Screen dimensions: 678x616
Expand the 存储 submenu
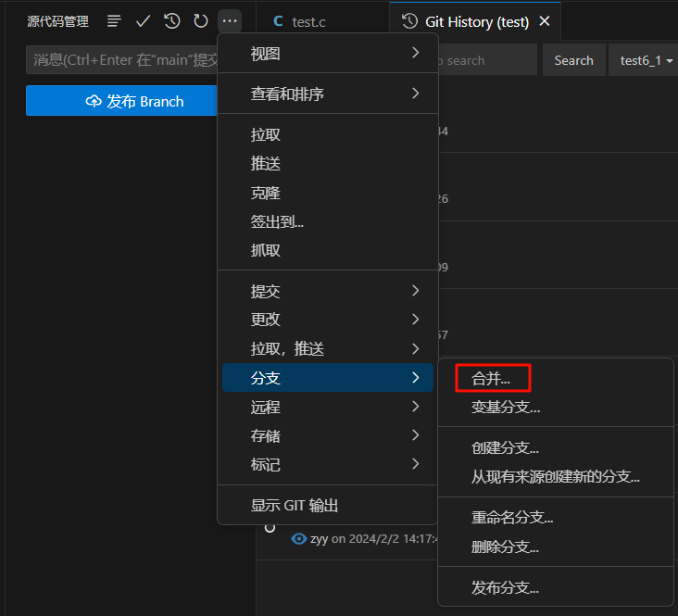[x=328, y=435]
